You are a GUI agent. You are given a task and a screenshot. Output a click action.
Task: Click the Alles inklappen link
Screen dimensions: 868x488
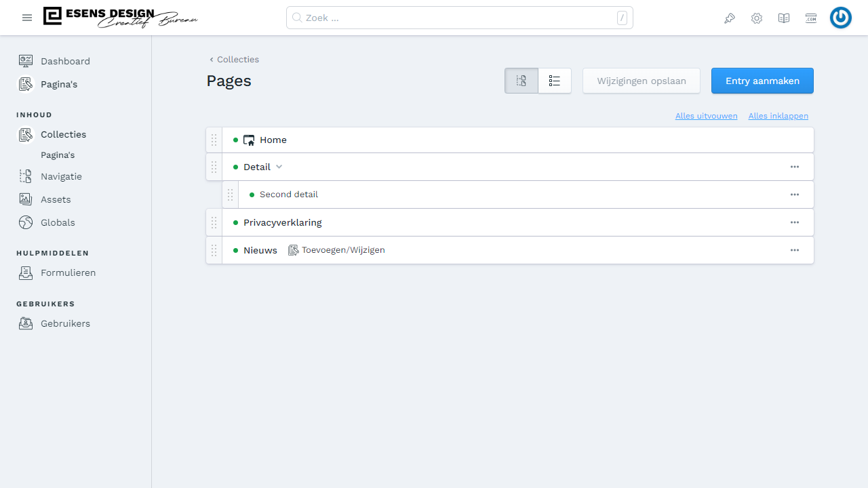pyautogui.click(x=778, y=116)
